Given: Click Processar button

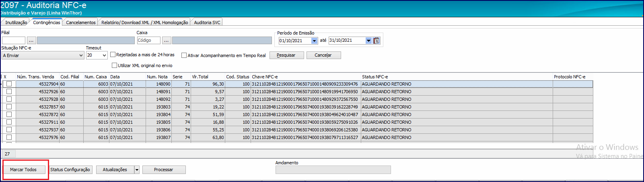Looking at the screenshot, I should pos(164,170).
